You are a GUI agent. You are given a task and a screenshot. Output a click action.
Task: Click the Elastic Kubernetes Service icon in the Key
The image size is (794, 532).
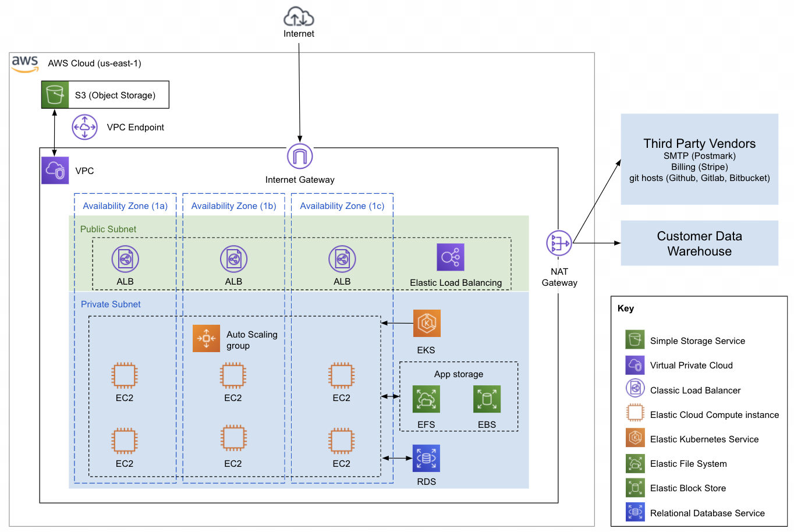pos(635,438)
